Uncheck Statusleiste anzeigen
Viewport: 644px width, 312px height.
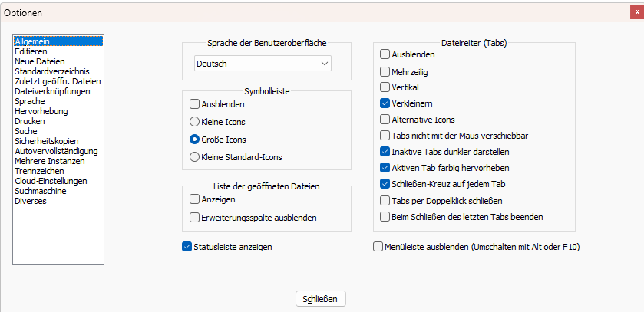187,246
